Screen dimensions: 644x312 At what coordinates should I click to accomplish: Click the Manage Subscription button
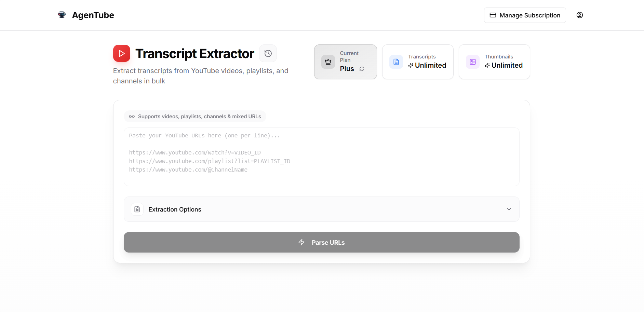pyautogui.click(x=525, y=15)
